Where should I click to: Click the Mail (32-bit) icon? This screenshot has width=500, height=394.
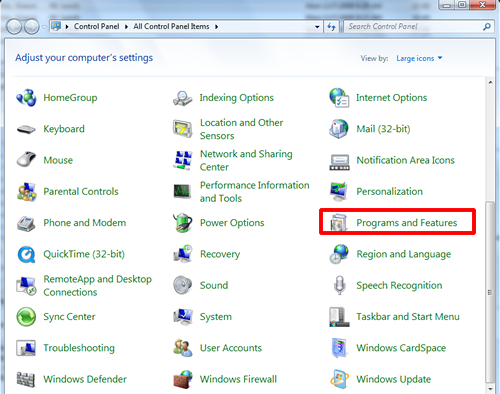click(x=339, y=129)
